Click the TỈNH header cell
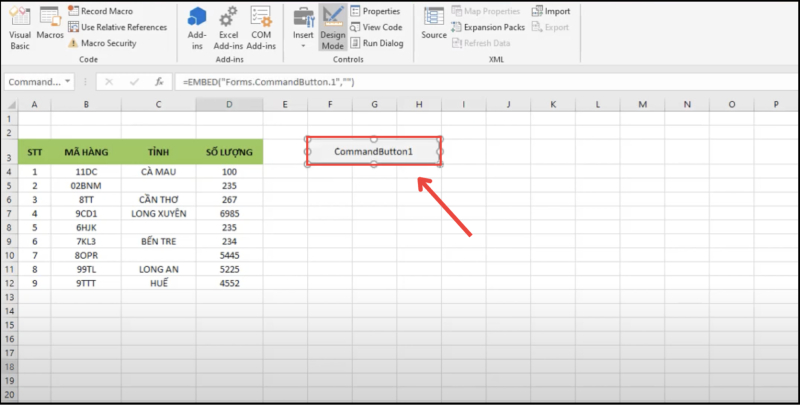The image size is (800, 405). [159, 152]
